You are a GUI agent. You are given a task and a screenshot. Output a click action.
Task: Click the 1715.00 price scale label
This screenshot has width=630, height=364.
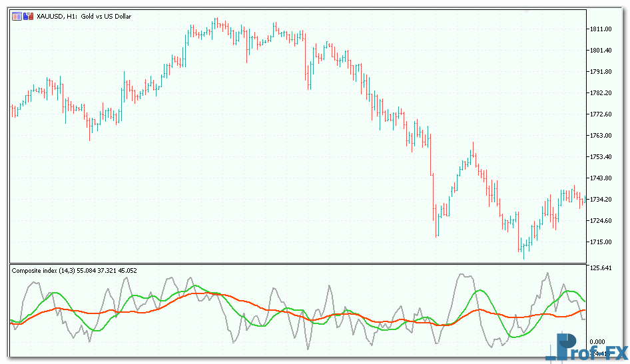pyautogui.click(x=600, y=242)
